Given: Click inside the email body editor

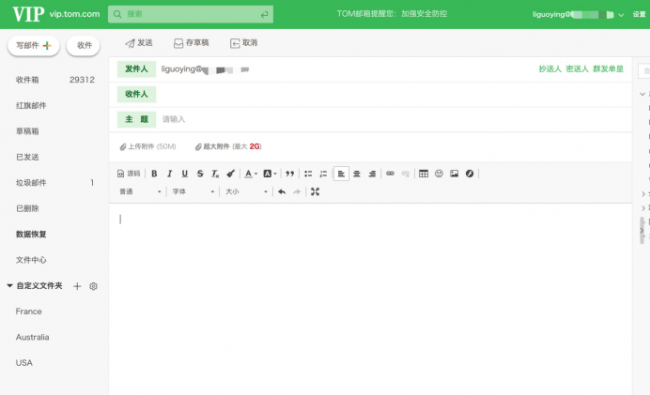Looking at the screenshot, I should pyautogui.click(x=370, y=298).
